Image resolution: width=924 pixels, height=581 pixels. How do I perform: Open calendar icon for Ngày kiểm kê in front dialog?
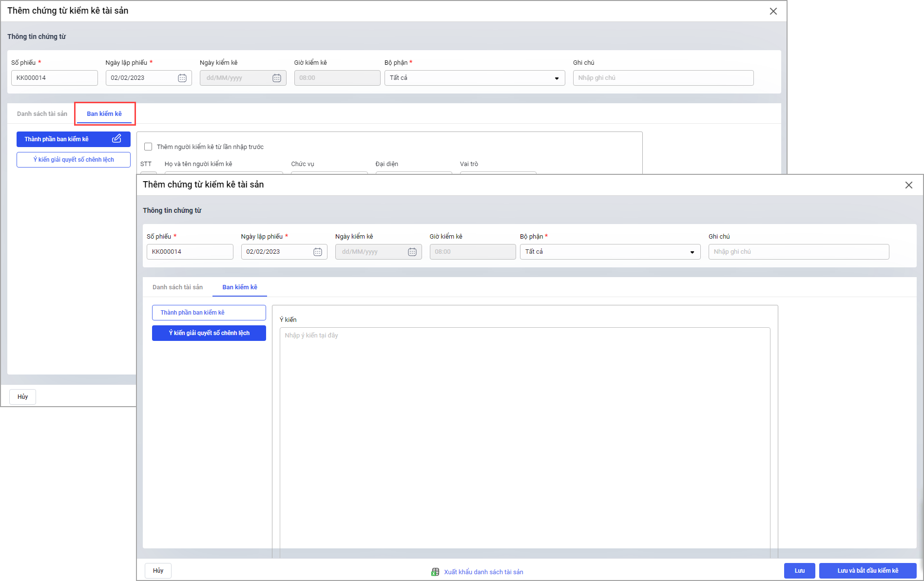point(412,252)
